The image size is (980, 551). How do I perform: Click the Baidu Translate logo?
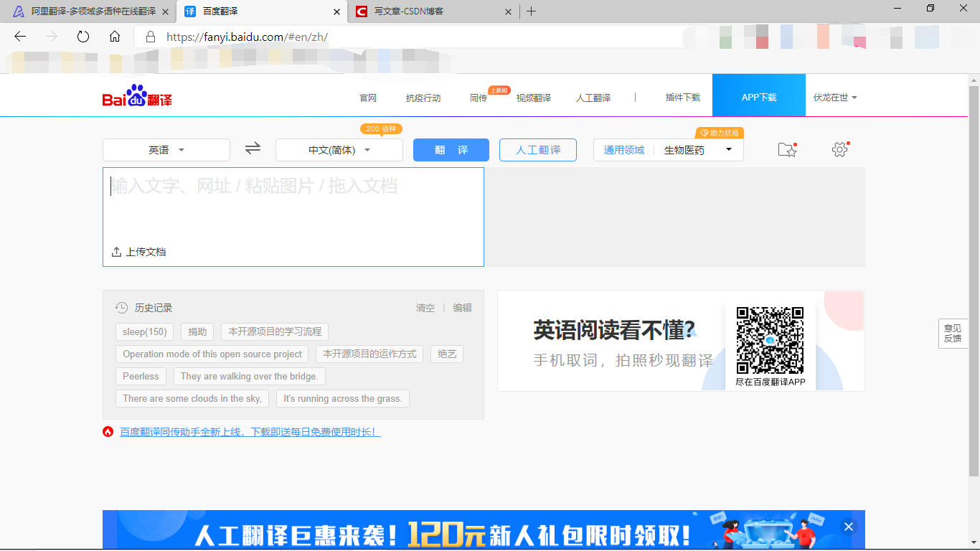coord(137,96)
